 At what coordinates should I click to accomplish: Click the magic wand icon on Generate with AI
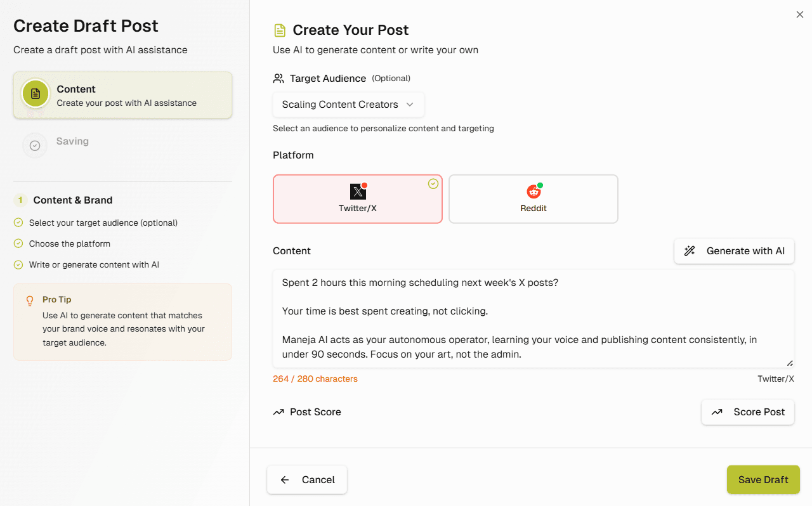[690, 250]
